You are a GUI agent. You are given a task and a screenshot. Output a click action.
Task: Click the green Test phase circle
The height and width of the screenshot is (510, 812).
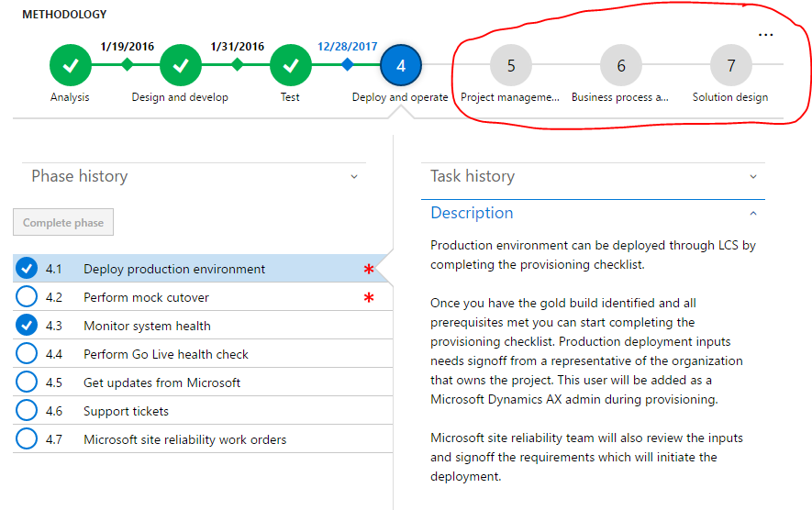[x=291, y=65]
